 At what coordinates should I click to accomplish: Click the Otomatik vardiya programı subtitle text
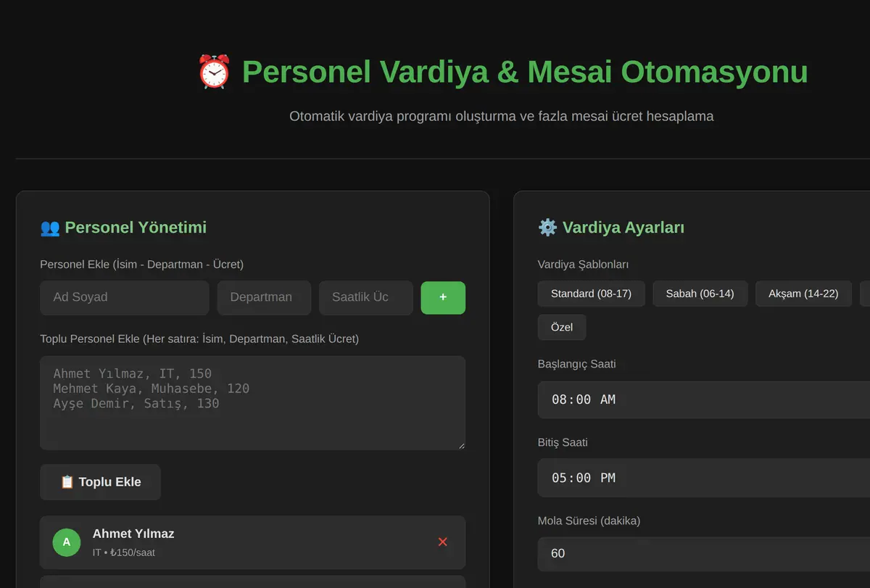point(501,116)
